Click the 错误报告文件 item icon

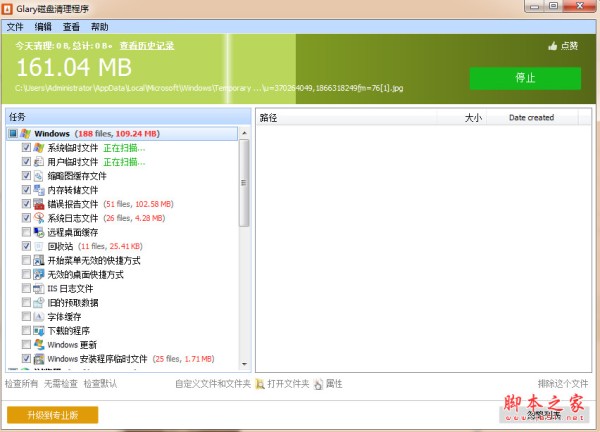click(39, 204)
